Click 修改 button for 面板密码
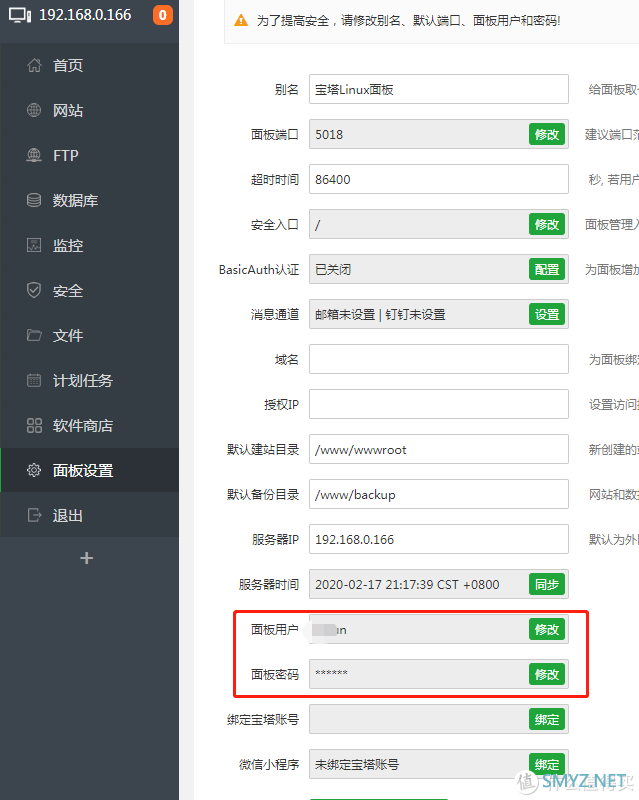The image size is (639, 800). click(x=547, y=674)
